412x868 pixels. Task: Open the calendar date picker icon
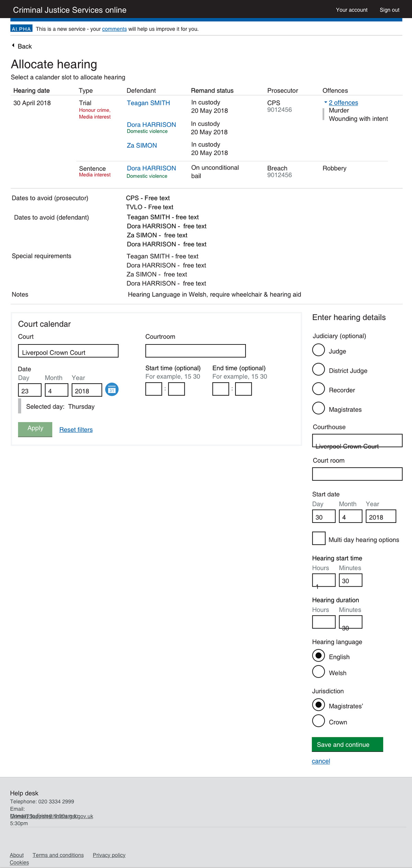[x=112, y=389]
